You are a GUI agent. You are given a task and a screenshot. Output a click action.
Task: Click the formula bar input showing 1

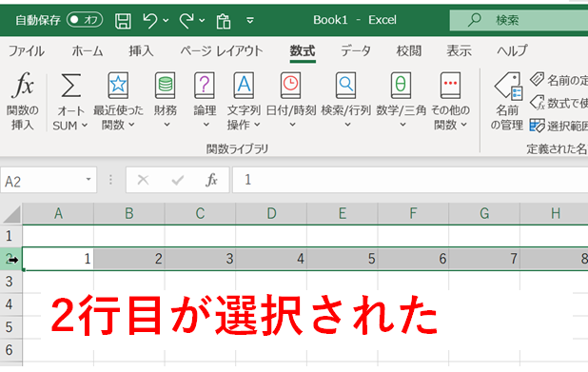click(410, 181)
